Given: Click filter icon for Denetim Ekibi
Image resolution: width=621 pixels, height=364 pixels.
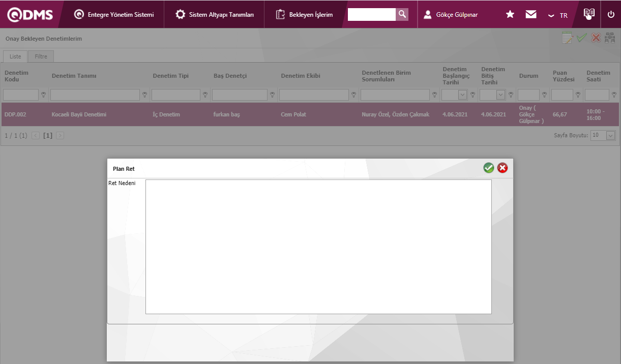Looking at the screenshot, I should (353, 95).
